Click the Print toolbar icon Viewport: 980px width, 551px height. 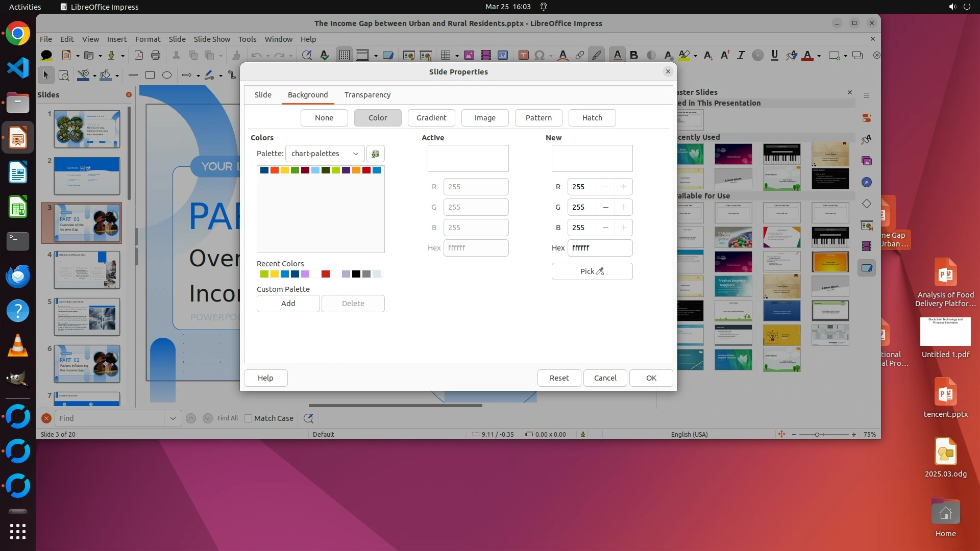[156, 55]
